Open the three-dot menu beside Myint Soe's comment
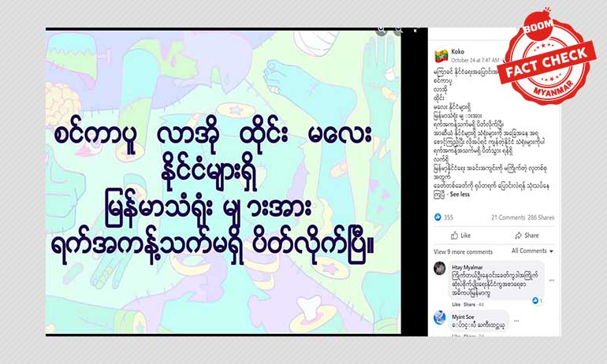The height and width of the screenshot is (364, 607). (516, 321)
